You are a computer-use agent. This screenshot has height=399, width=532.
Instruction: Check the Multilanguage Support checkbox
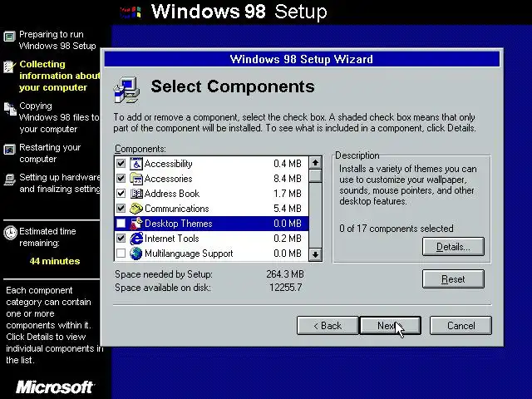pos(121,253)
